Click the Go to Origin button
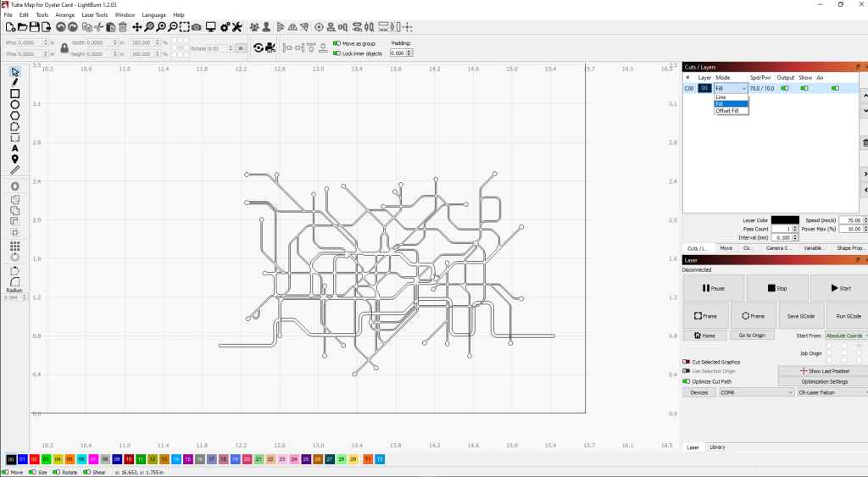The image size is (868, 477). (x=752, y=336)
